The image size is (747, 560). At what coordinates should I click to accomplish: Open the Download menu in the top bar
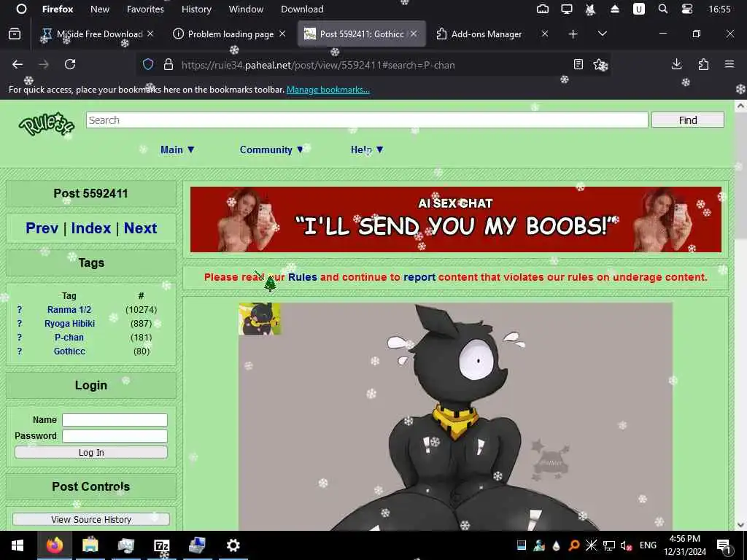point(302,9)
